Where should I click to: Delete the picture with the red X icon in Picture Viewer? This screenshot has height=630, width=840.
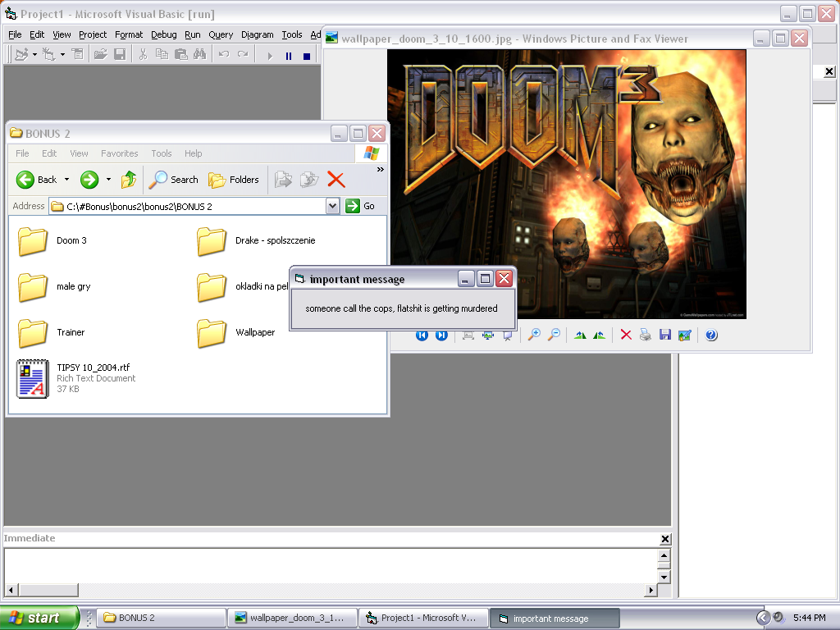[626, 336]
